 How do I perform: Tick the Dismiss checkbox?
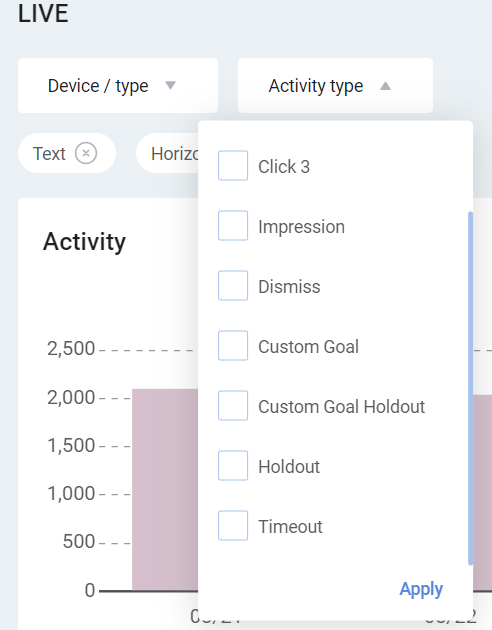233,286
